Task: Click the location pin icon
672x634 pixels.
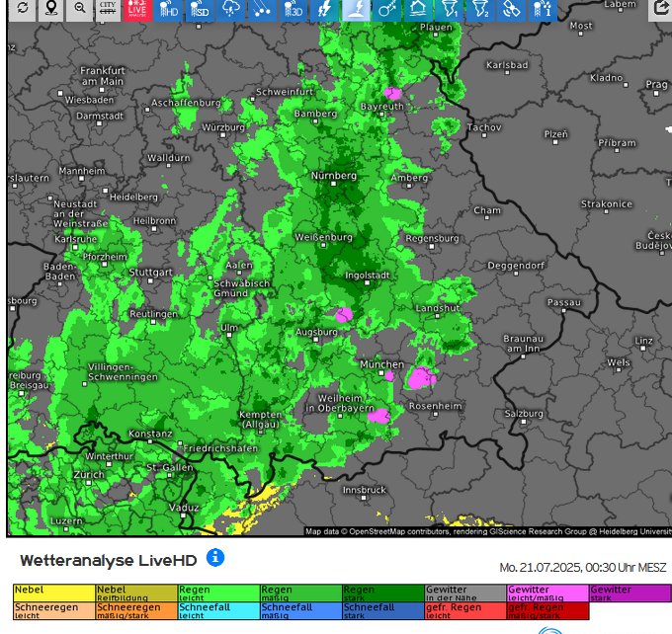Action: pyautogui.click(x=50, y=10)
